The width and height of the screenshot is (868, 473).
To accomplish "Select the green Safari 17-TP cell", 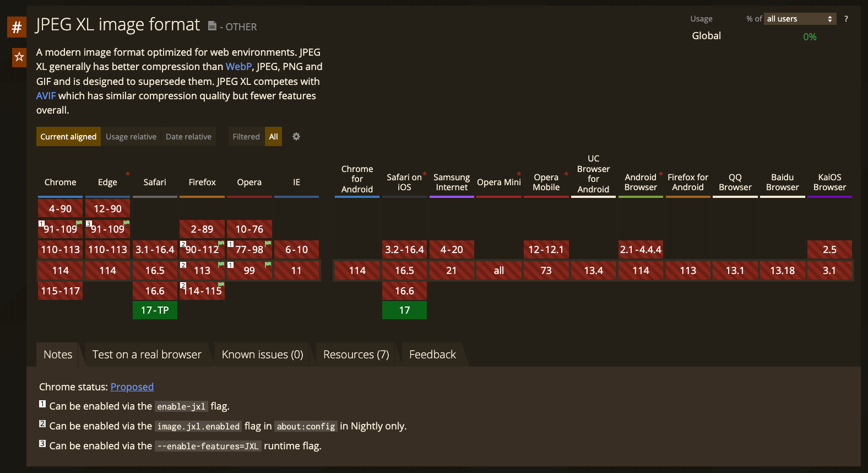I will [155, 310].
